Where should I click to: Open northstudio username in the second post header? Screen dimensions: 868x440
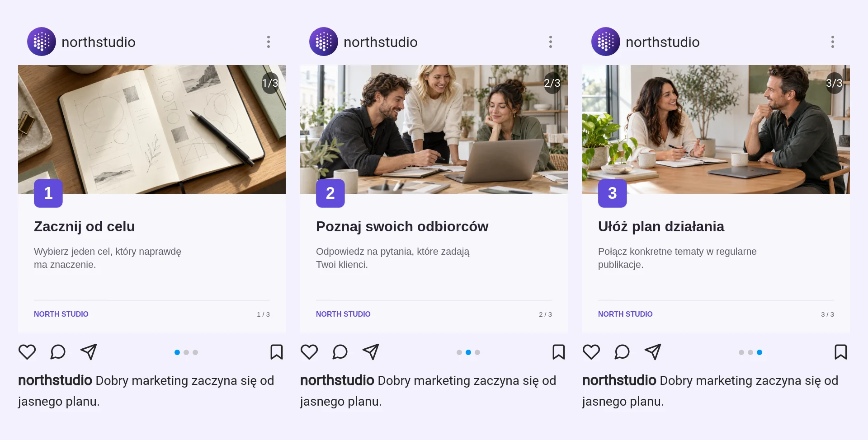point(381,42)
